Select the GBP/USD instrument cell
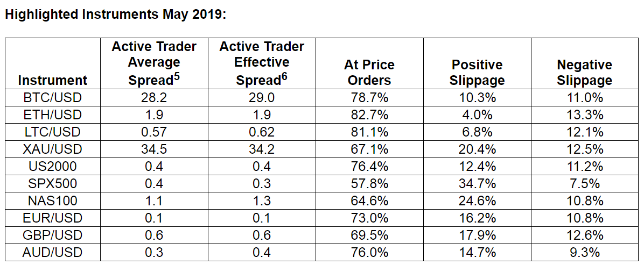 pyautogui.click(x=52, y=235)
